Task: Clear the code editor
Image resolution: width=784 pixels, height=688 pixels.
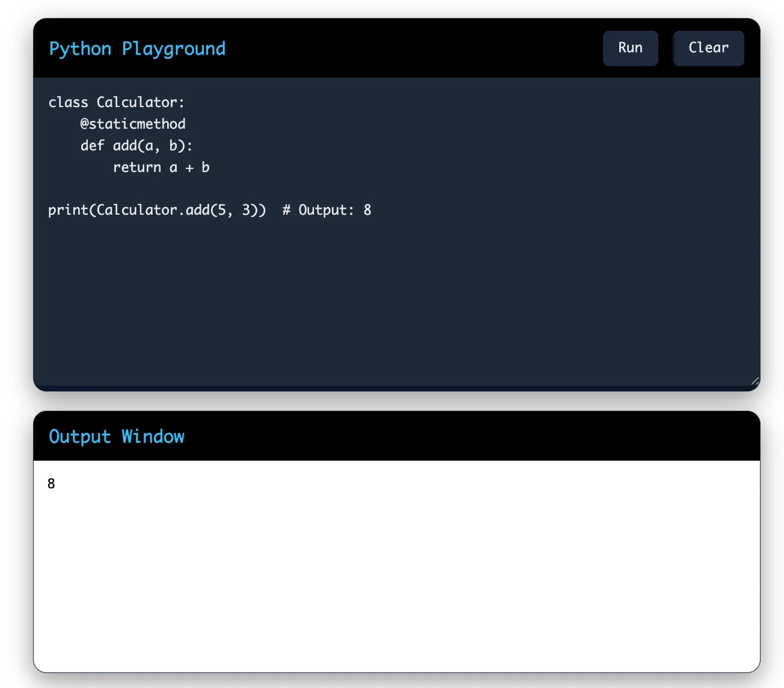Action: click(x=708, y=48)
